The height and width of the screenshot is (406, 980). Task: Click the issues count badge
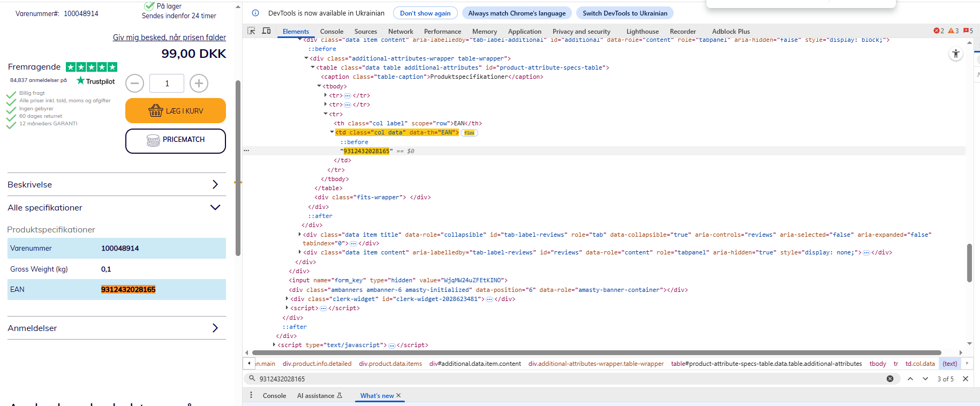pyautogui.click(x=968, y=31)
